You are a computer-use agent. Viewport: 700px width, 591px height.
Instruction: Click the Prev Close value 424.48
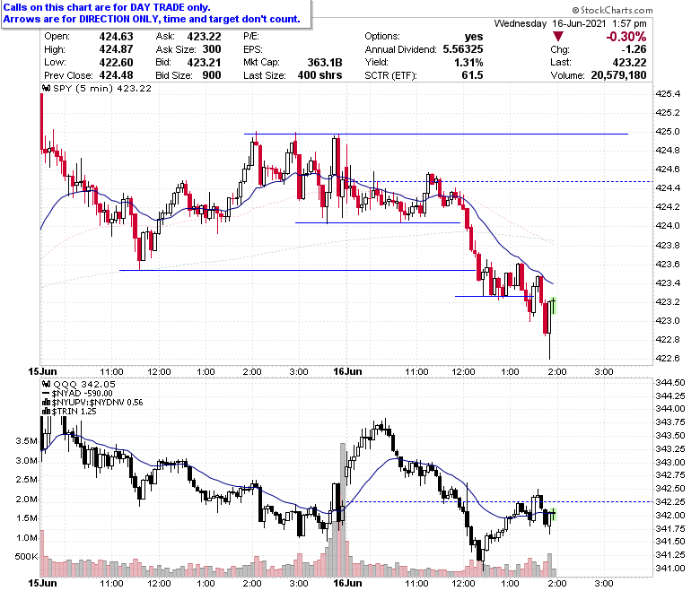tap(116, 75)
